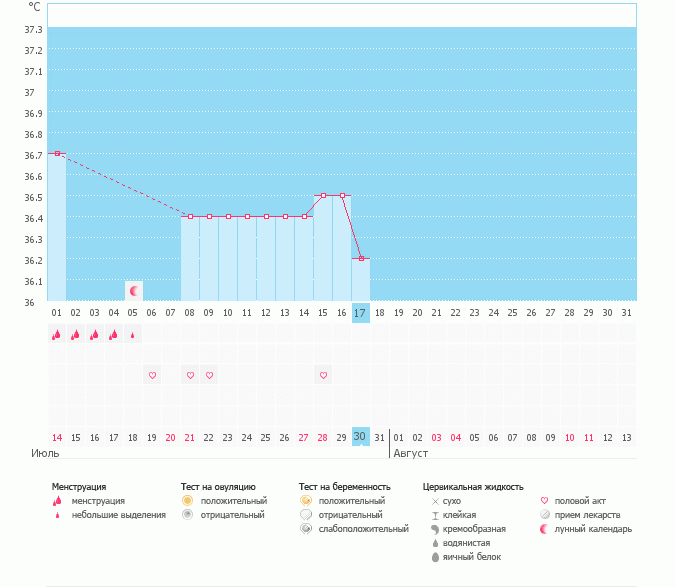
Task: Click the menstruation drop icon under day 01
Action: (x=57, y=335)
